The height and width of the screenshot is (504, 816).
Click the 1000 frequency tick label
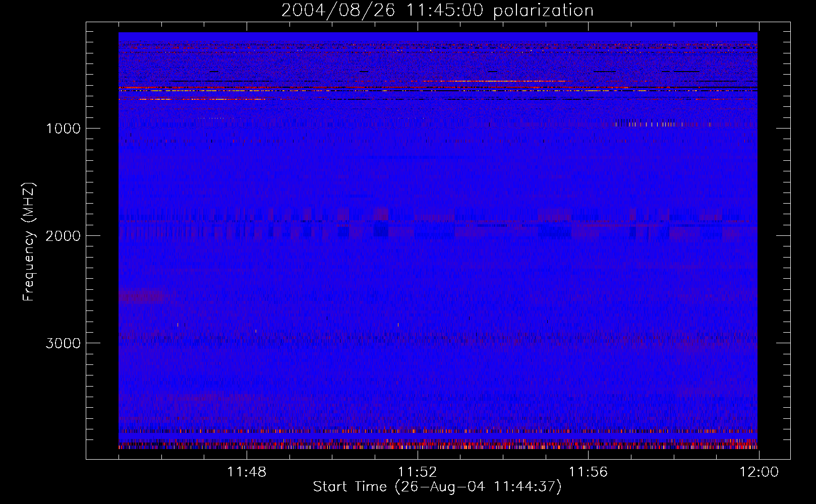[64, 129]
